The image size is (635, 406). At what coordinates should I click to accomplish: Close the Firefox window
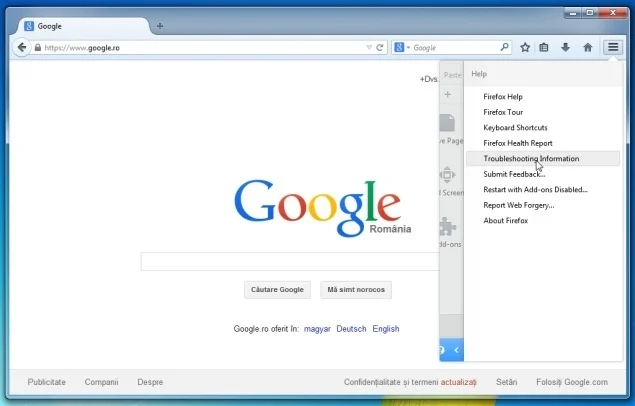click(613, 13)
